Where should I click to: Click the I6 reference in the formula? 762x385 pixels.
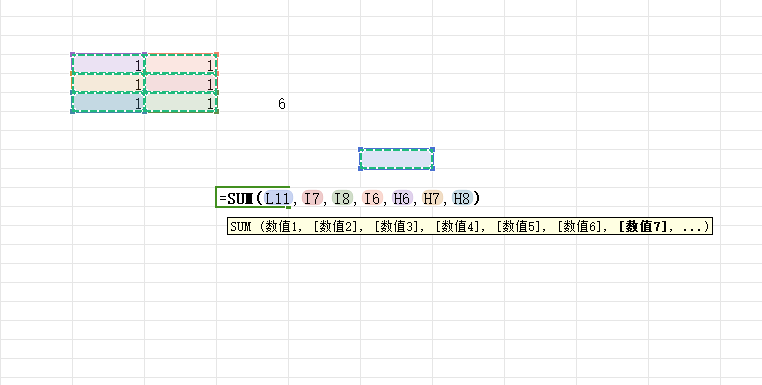(x=372, y=198)
